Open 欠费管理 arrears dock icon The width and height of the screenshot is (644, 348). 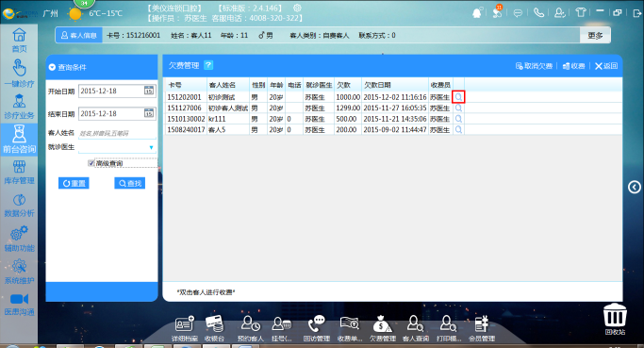pyautogui.click(x=383, y=328)
